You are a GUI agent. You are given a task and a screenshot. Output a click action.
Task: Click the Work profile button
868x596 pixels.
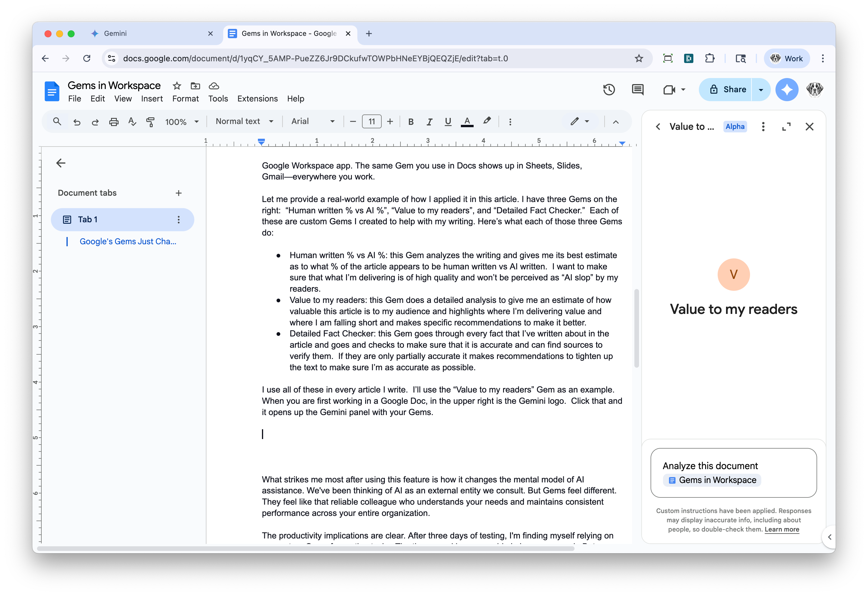[x=787, y=58]
